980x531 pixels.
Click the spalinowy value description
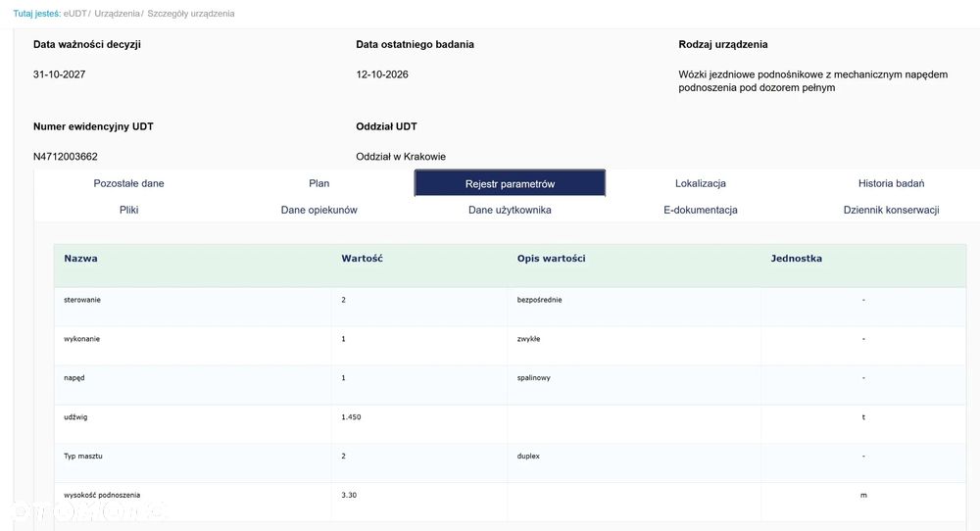534,378
